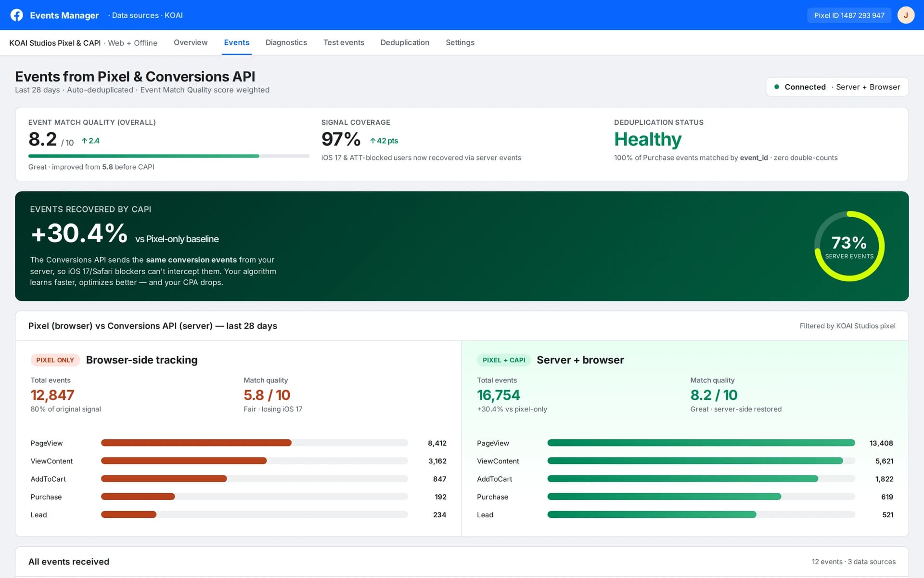This screenshot has width=924, height=578.
Task: Click the 73% server events ring chart
Action: (849, 246)
